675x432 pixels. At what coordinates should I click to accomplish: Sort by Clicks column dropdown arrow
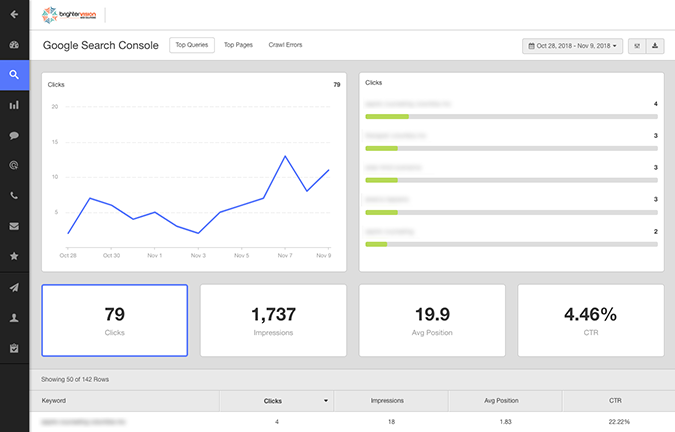326,401
